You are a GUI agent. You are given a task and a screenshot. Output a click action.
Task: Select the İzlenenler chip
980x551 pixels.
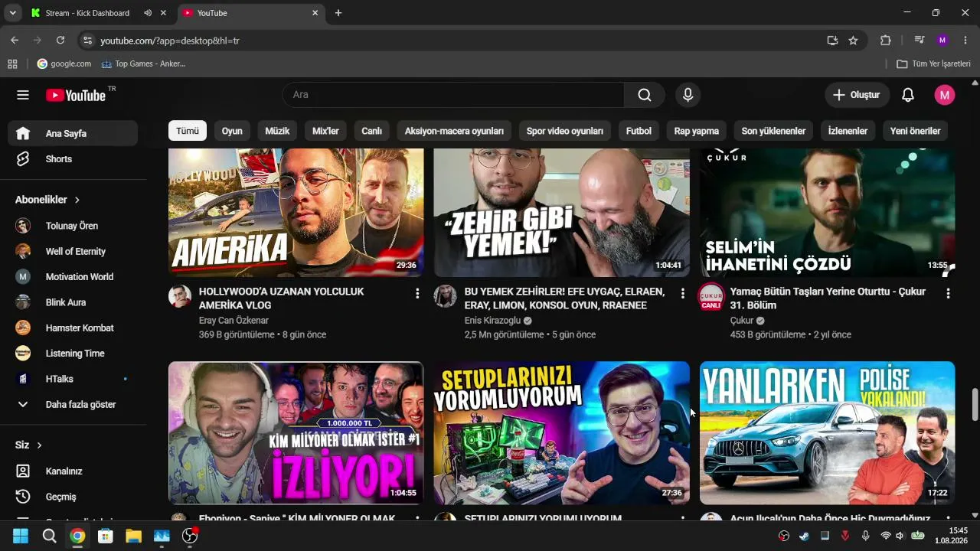848,131
